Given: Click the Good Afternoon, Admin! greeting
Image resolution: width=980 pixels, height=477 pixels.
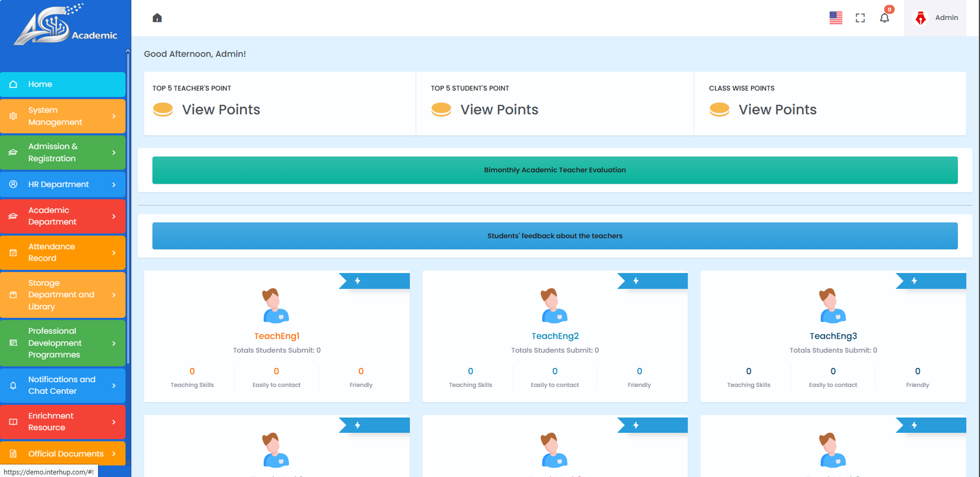Looking at the screenshot, I should click(195, 54).
